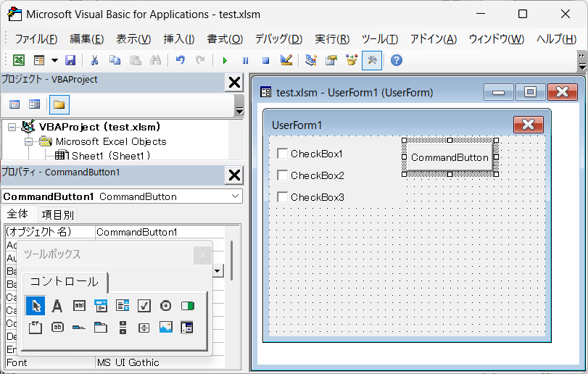Open the insert object dropdown arrow
This screenshot has height=374, width=588.
click(x=55, y=60)
